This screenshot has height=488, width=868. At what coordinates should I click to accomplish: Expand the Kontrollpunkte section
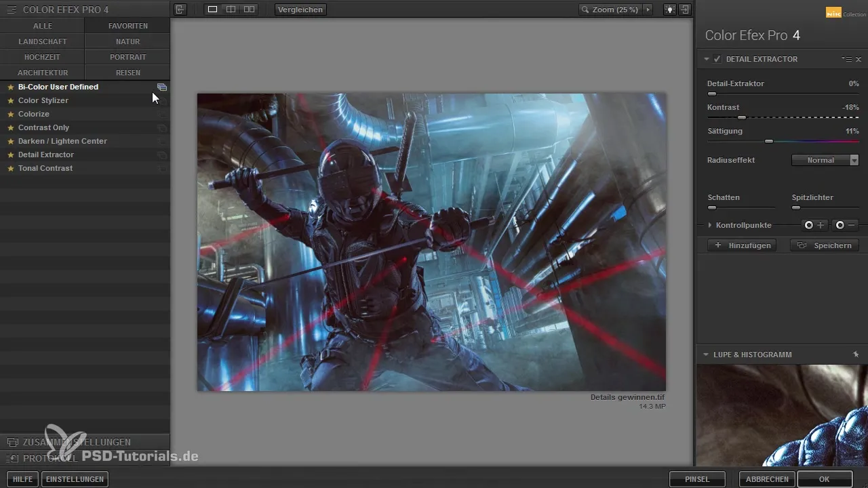coord(710,225)
